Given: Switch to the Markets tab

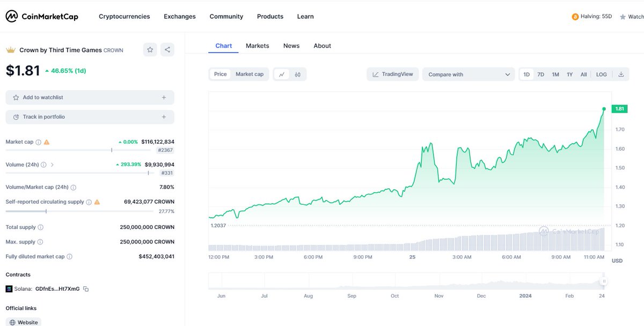Looking at the screenshot, I should tap(258, 46).
